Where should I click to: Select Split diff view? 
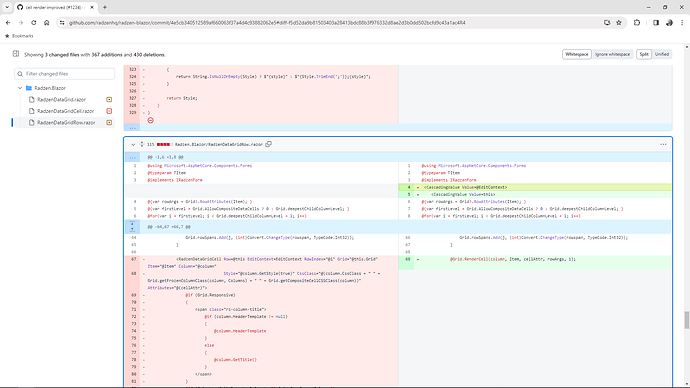tap(644, 54)
